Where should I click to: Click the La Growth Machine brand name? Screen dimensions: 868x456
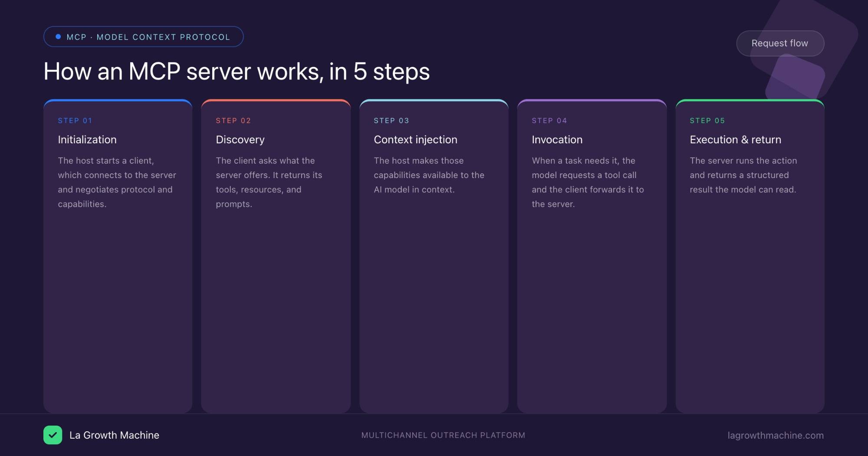[114, 435]
